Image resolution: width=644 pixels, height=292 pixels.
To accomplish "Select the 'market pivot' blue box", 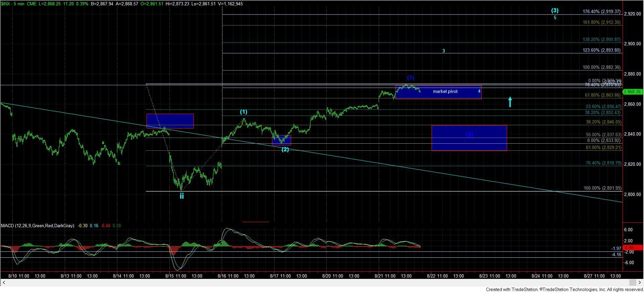I will click(x=438, y=92).
